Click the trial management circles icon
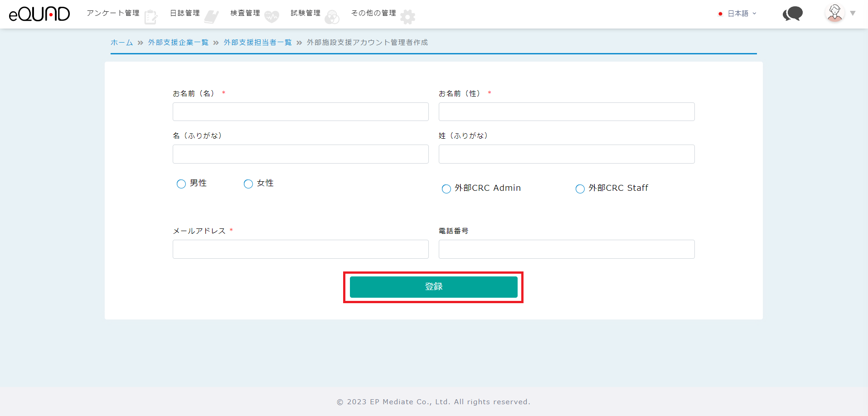This screenshot has height=416, width=868. (332, 17)
